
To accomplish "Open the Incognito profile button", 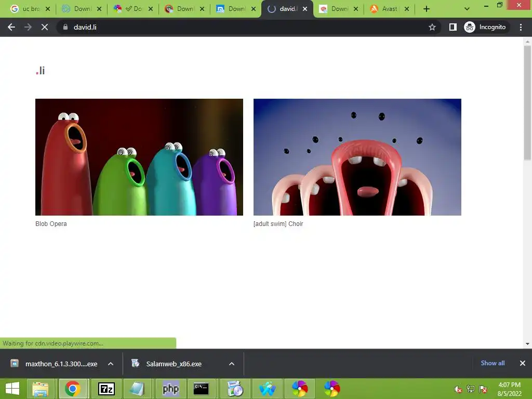I will [485, 27].
